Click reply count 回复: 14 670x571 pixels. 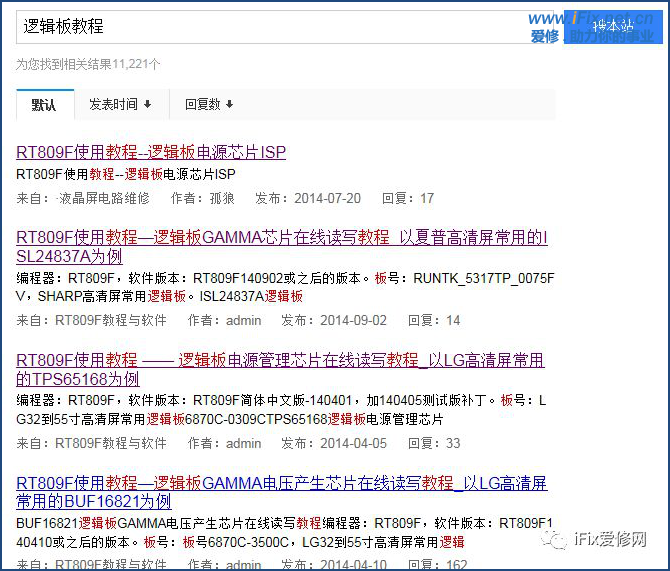coord(434,320)
